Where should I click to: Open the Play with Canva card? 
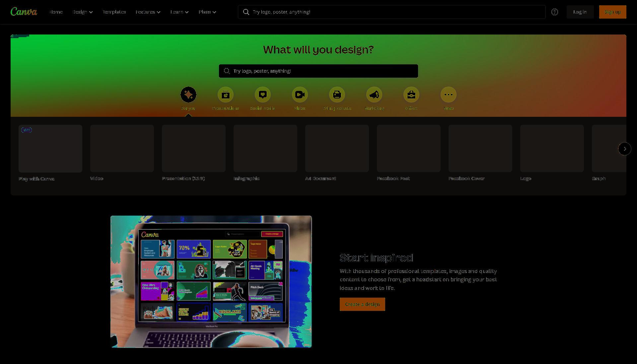pyautogui.click(x=50, y=148)
